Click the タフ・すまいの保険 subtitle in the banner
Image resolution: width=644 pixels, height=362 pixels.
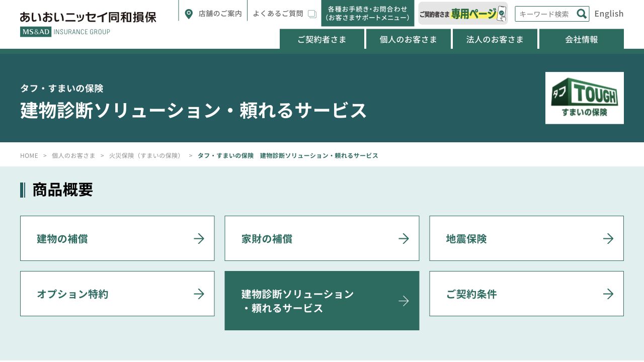click(x=62, y=88)
